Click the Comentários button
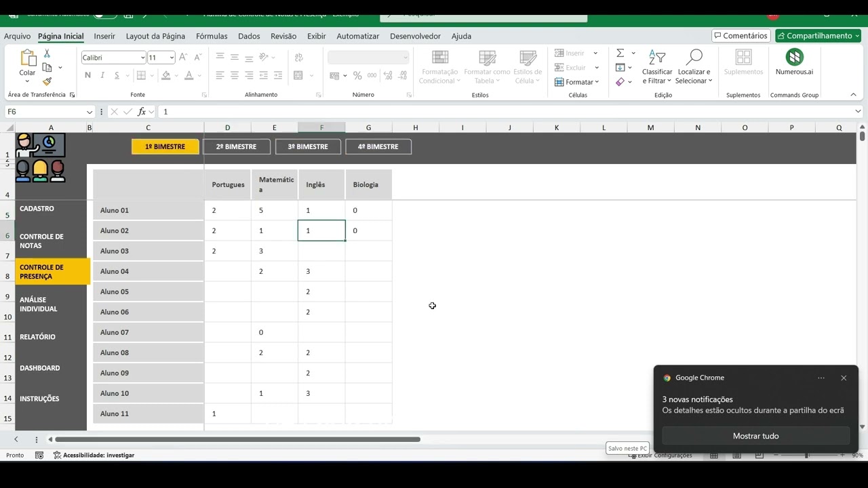Image resolution: width=868 pixels, height=488 pixels. 741,36
